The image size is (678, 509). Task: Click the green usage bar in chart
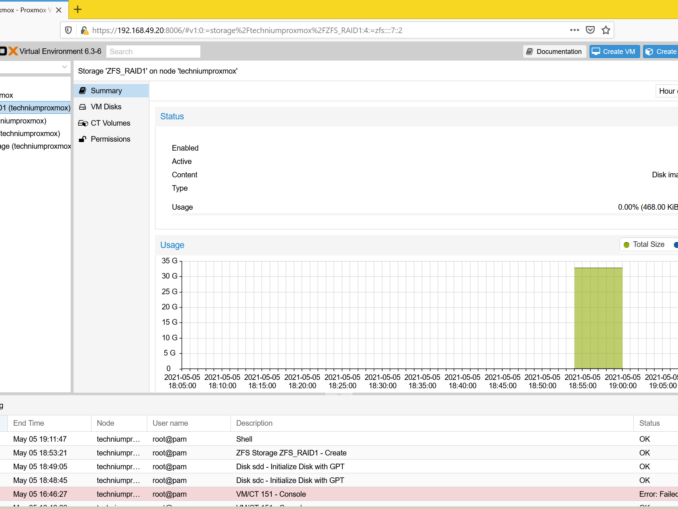[597, 317]
